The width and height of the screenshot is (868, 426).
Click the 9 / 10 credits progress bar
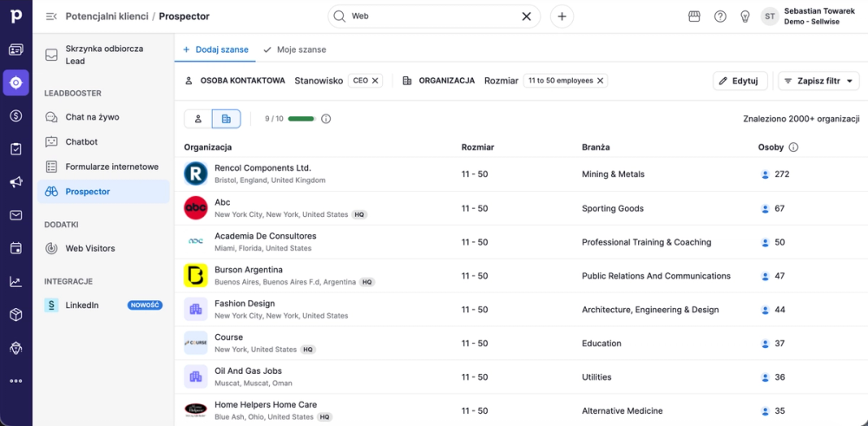(x=301, y=119)
